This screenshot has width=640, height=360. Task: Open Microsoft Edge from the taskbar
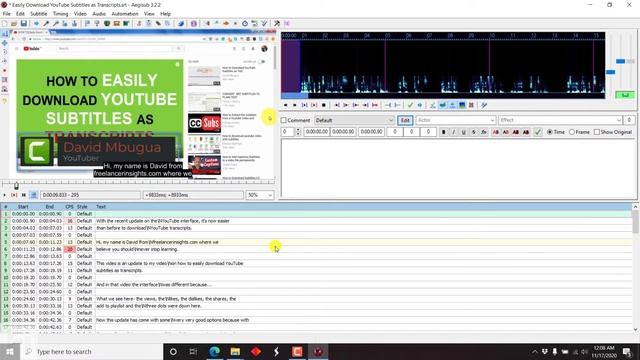click(215, 351)
